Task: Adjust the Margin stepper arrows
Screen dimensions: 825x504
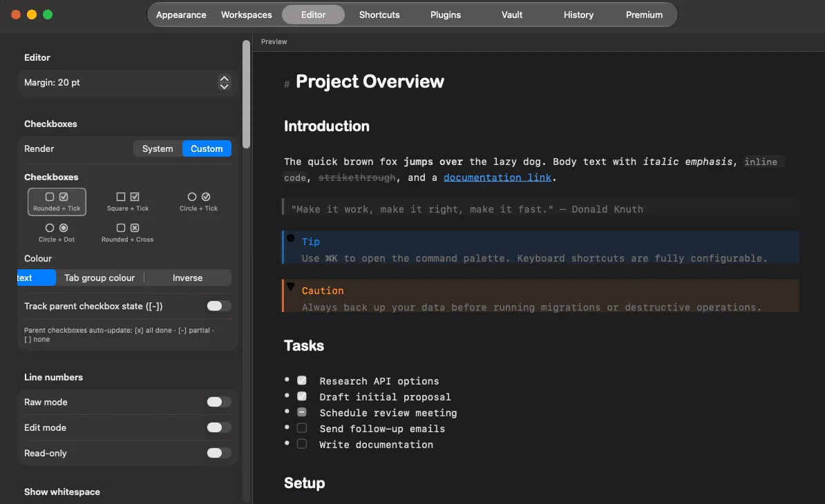Action: (x=224, y=83)
